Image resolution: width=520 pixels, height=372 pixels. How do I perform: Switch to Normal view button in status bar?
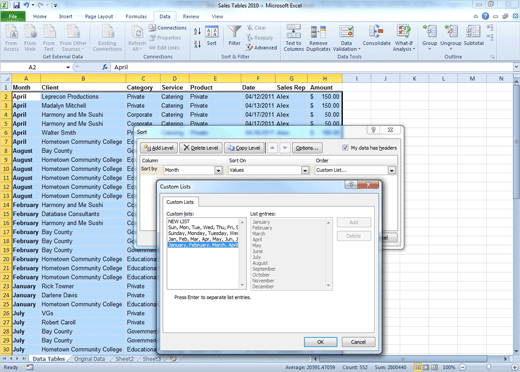click(417, 367)
